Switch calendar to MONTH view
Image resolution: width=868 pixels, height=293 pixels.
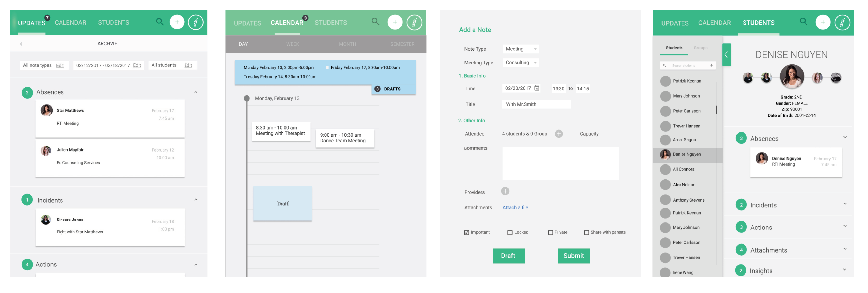click(x=347, y=44)
